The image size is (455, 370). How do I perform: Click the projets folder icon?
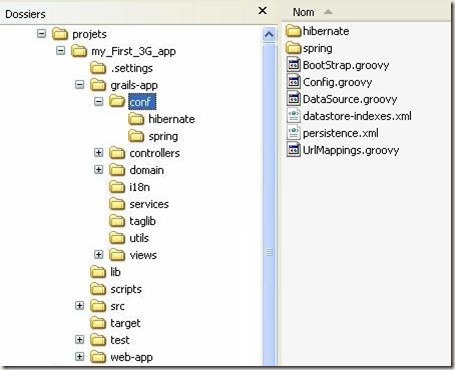(x=60, y=34)
